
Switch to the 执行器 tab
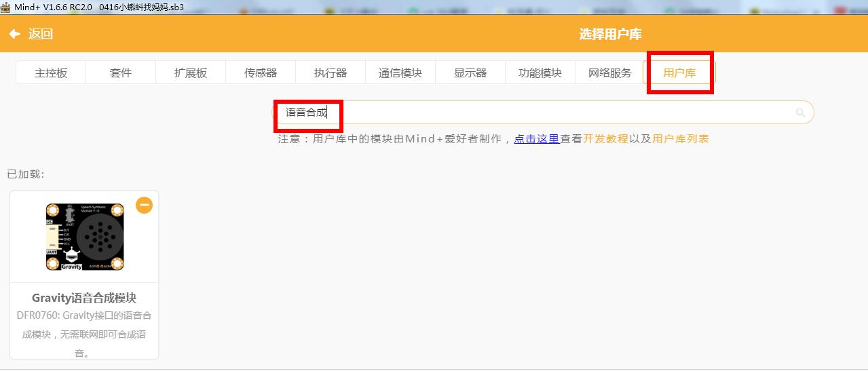pos(331,73)
